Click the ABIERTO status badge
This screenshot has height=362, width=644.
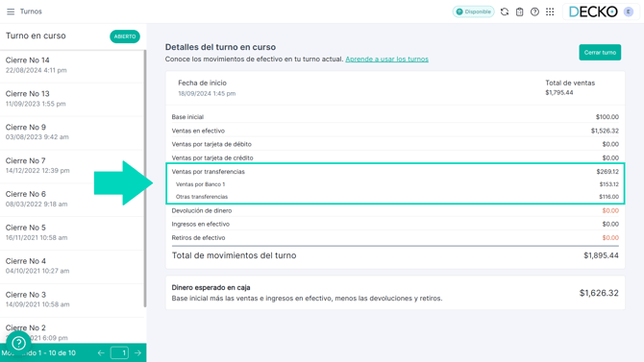(125, 36)
